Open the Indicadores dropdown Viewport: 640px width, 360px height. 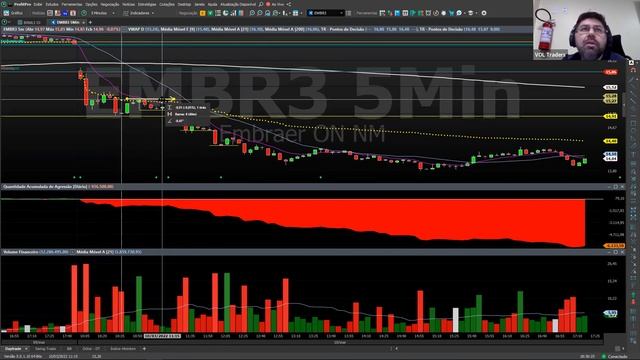(x=139, y=13)
